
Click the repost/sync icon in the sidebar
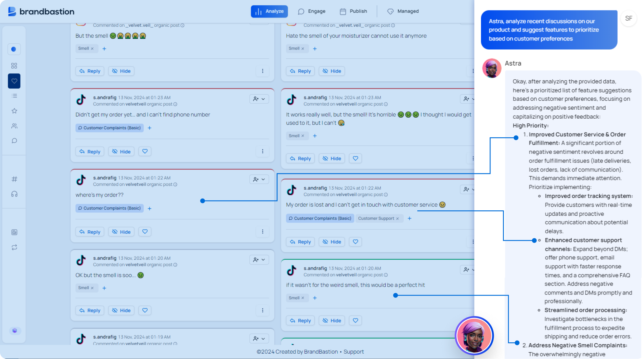pyautogui.click(x=14, y=247)
